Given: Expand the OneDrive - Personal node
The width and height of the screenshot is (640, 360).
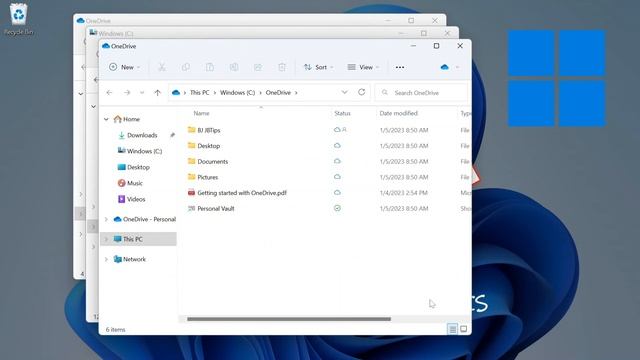Looking at the screenshot, I should pyautogui.click(x=106, y=219).
